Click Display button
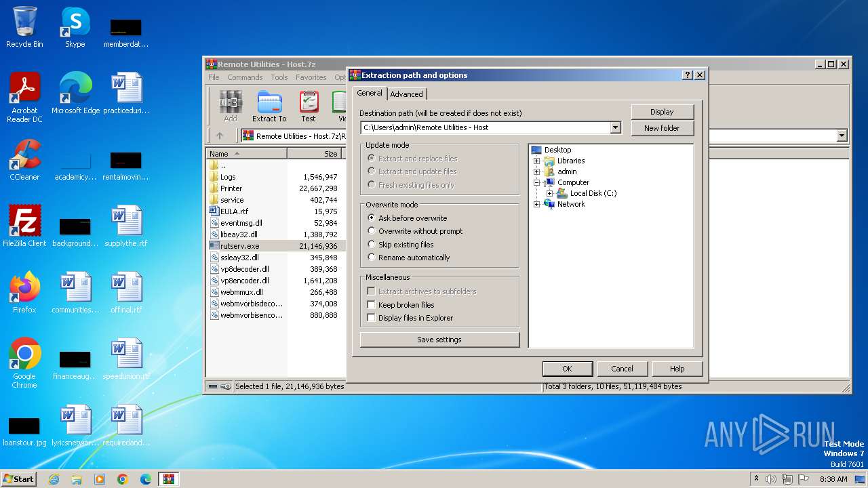 coord(662,112)
